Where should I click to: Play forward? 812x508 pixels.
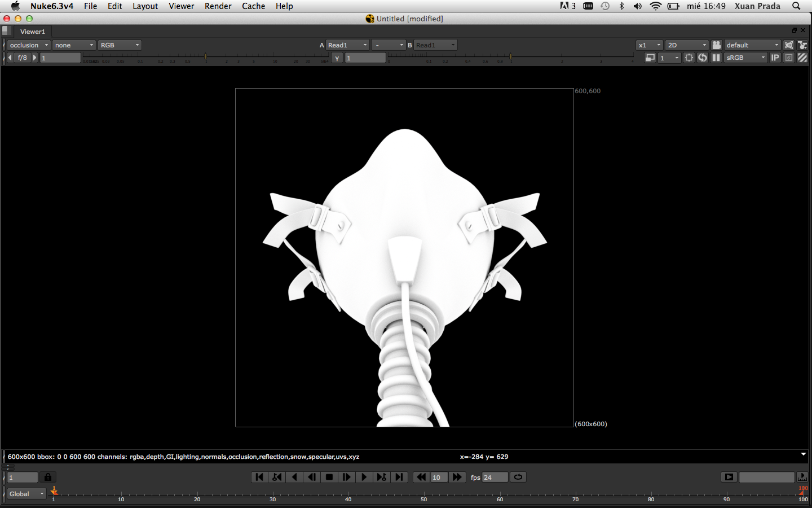click(x=364, y=478)
